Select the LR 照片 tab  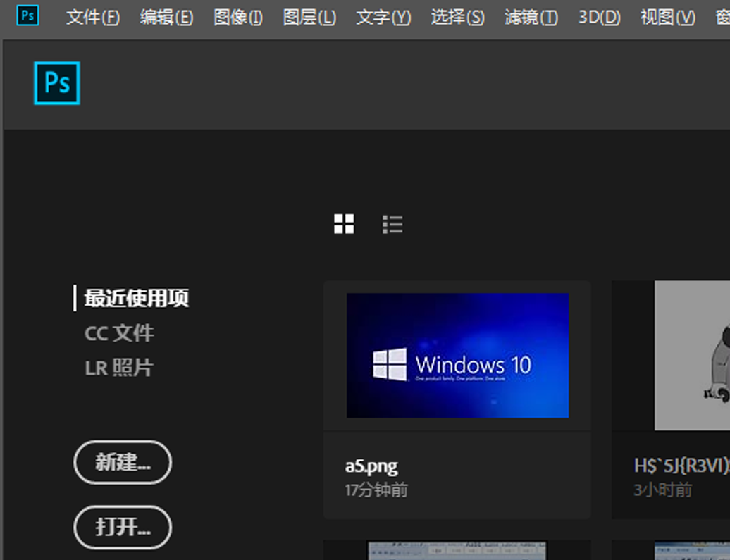click(118, 368)
